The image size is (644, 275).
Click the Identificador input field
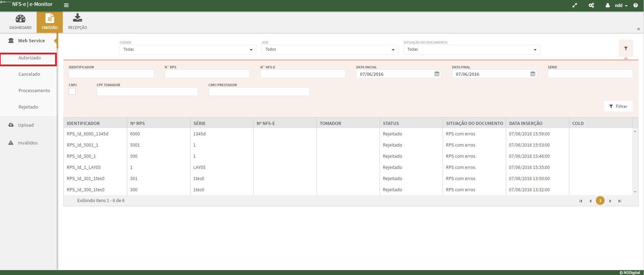(111, 74)
